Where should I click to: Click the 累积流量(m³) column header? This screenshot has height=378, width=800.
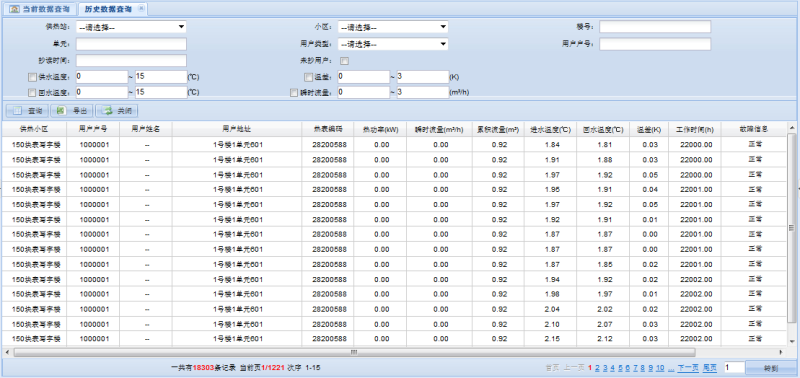pos(499,129)
